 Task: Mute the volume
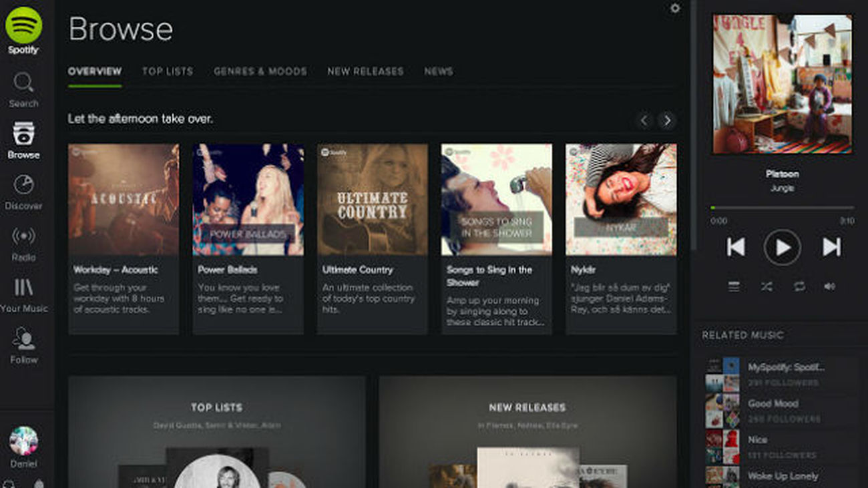(829, 286)
